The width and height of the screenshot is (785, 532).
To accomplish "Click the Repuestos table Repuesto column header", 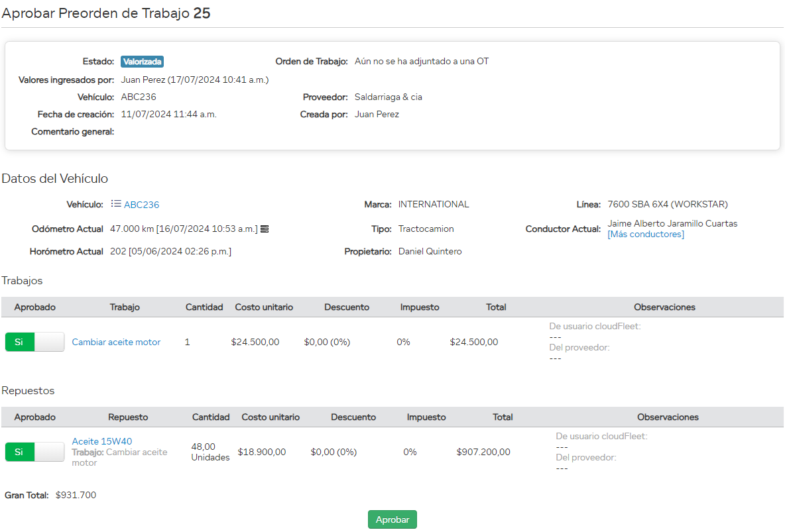I will tap(128, 417).
